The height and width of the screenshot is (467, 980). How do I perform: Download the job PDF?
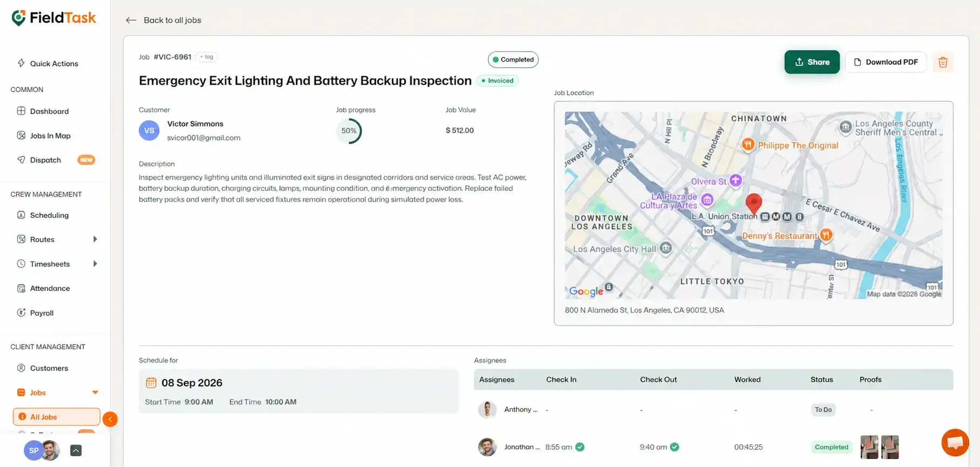pyautogui.click(x=886, y=62)
